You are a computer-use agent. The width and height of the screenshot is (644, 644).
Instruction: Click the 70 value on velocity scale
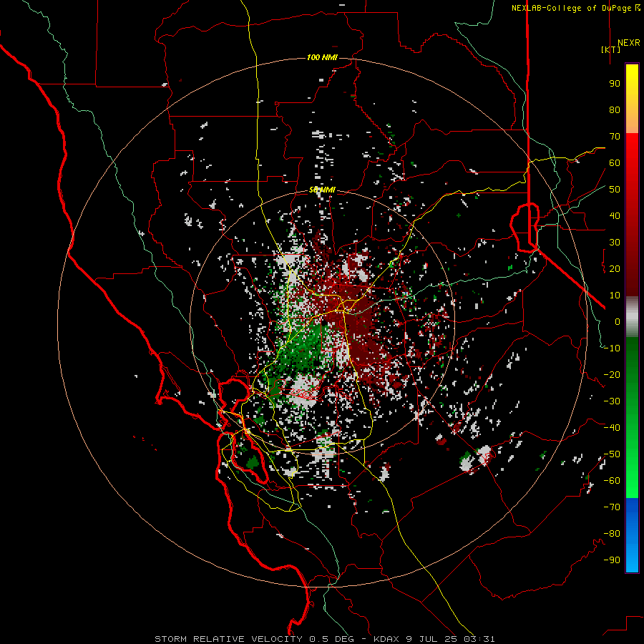[615, 137]
